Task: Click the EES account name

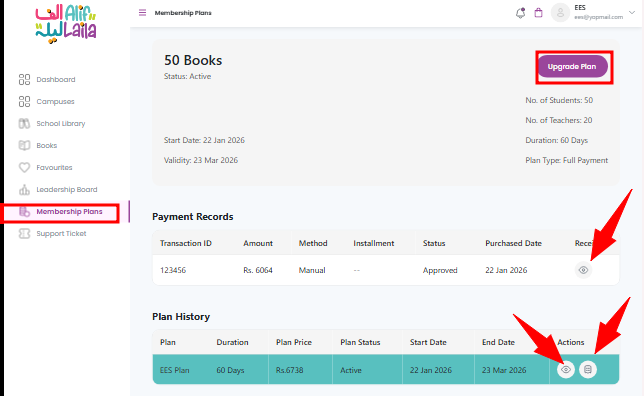Action: [x=580, y=8]
